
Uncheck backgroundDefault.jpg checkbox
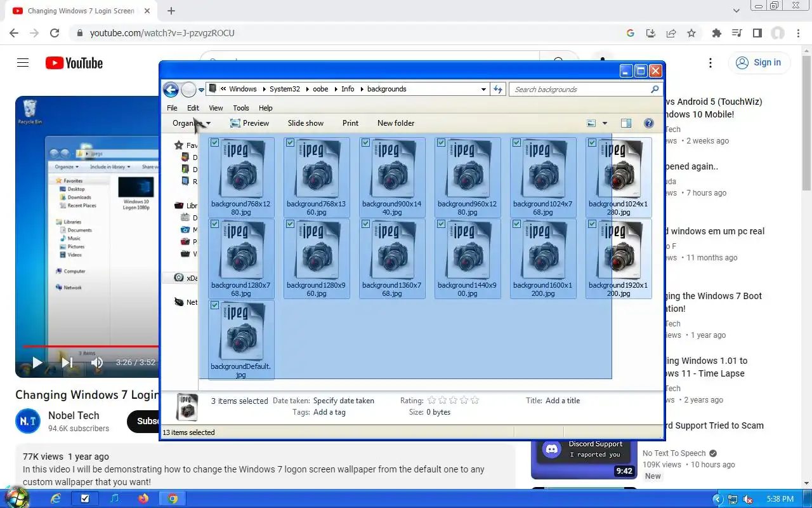tap(214, 305)
